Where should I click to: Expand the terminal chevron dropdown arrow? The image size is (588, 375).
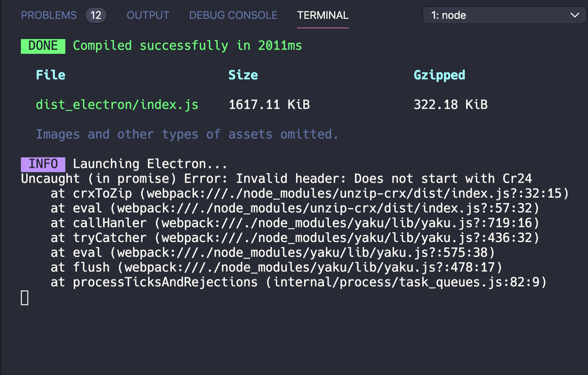[575, 15]
